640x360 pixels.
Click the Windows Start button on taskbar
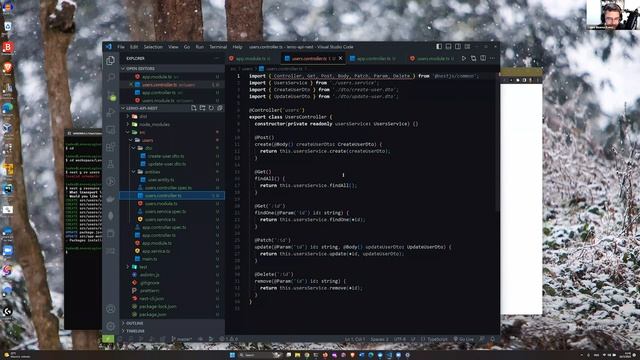[x=232, y=355]
